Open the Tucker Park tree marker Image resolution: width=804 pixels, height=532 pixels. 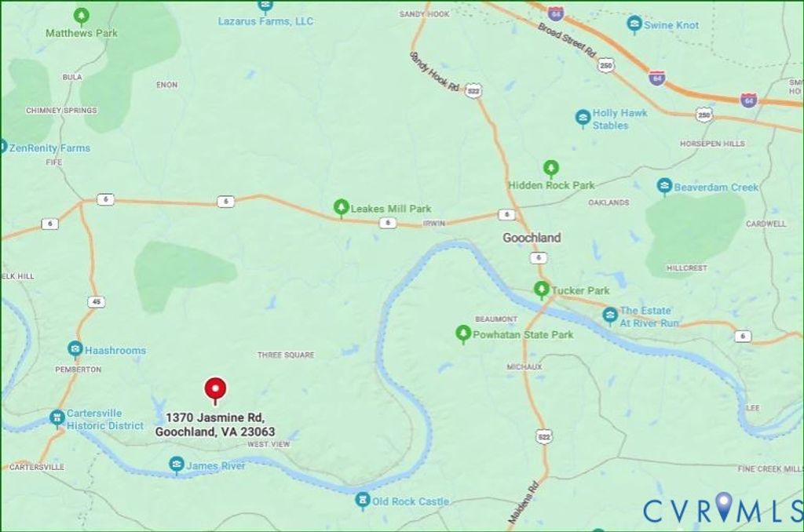click(542, 290)
